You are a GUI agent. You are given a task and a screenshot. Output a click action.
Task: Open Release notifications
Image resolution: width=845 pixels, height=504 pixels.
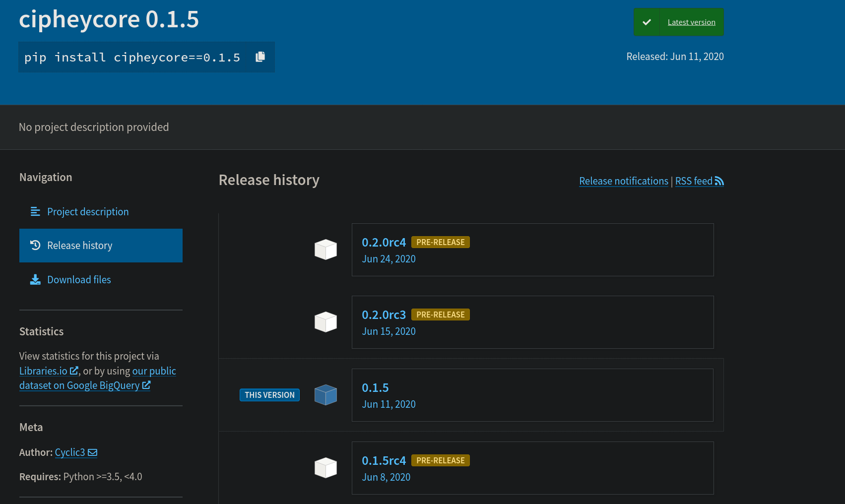click(623, 181)
